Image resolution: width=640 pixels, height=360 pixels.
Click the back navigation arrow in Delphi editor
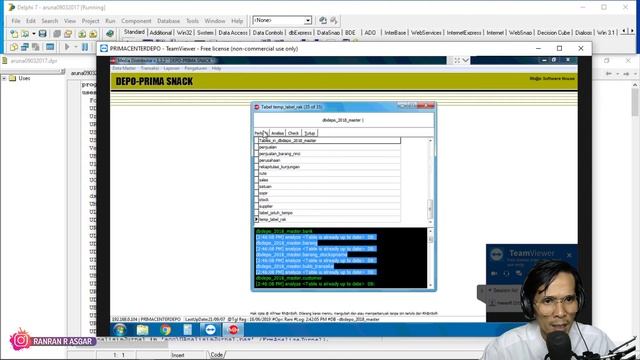[609, 73]
